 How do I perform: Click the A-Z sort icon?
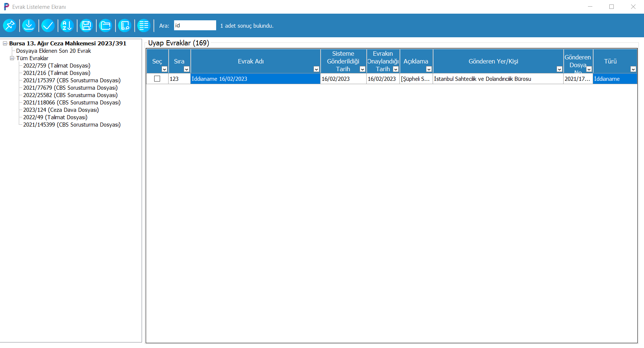coord(67,25)
